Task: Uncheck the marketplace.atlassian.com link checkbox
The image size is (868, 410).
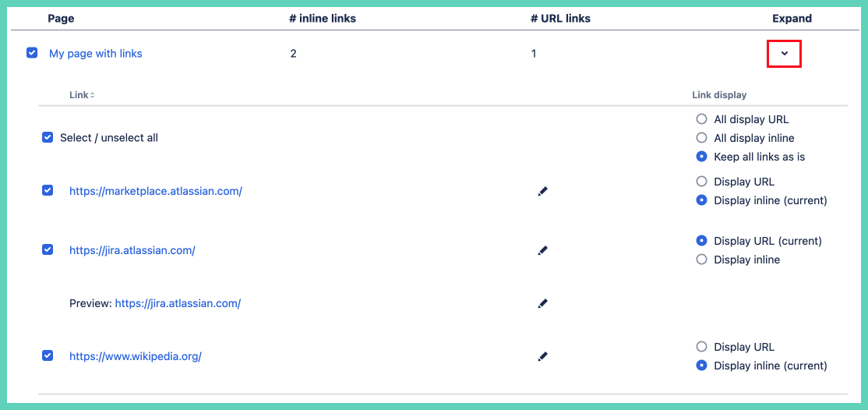Action: click(x=48, y=190)
